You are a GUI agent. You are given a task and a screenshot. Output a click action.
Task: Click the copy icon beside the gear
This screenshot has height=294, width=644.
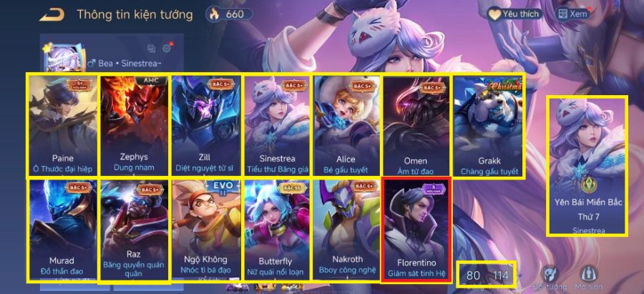coord(151,49)
